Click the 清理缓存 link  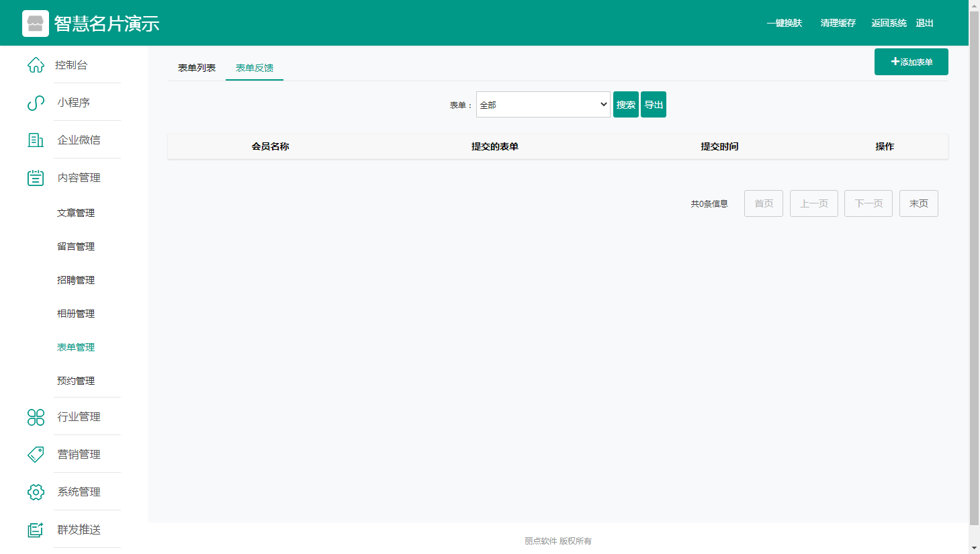click(x=838, y=23)
